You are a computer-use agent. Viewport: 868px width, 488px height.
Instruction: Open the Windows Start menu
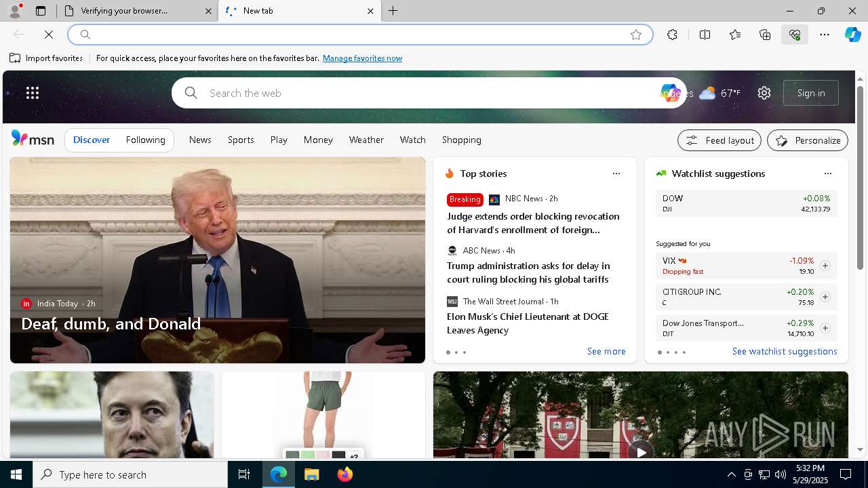click(16, 474)
